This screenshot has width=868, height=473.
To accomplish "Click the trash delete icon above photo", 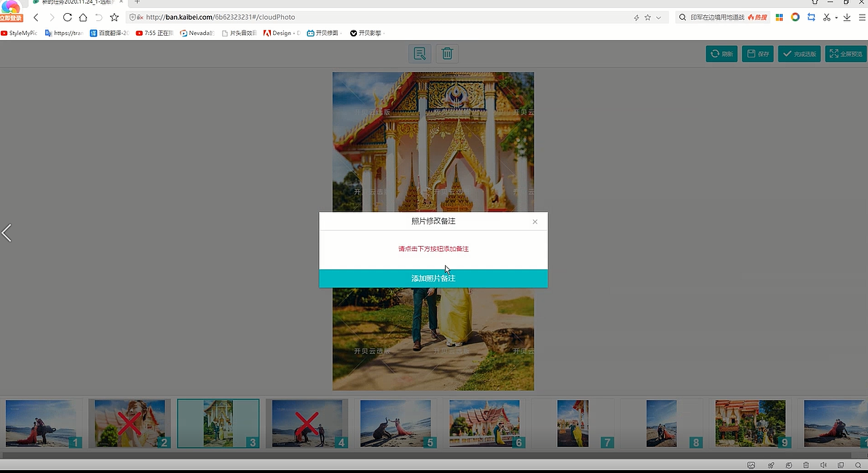I will [447, 54].
